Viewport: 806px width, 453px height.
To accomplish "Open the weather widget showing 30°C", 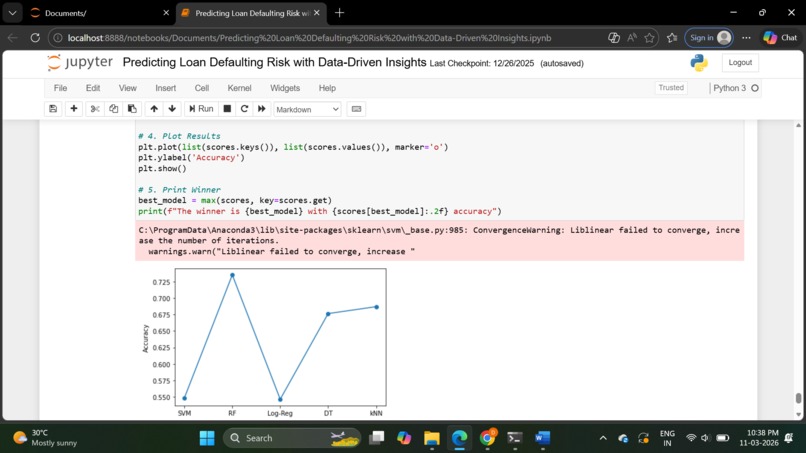I will (x=46, y=438).
